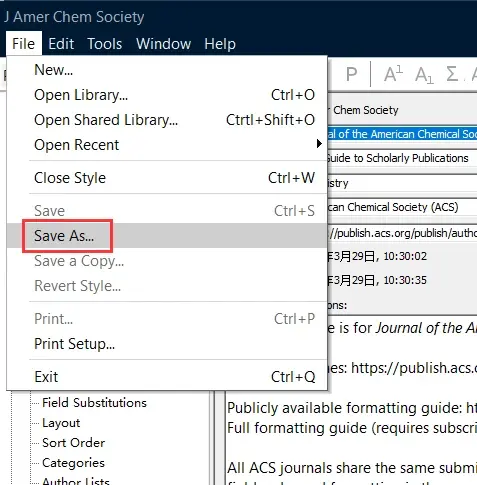Image resolution: width=477 pixels, height=485 pixels.
Task: Click the Publicly available formatting guide line
Action: (x=352, y=408)
